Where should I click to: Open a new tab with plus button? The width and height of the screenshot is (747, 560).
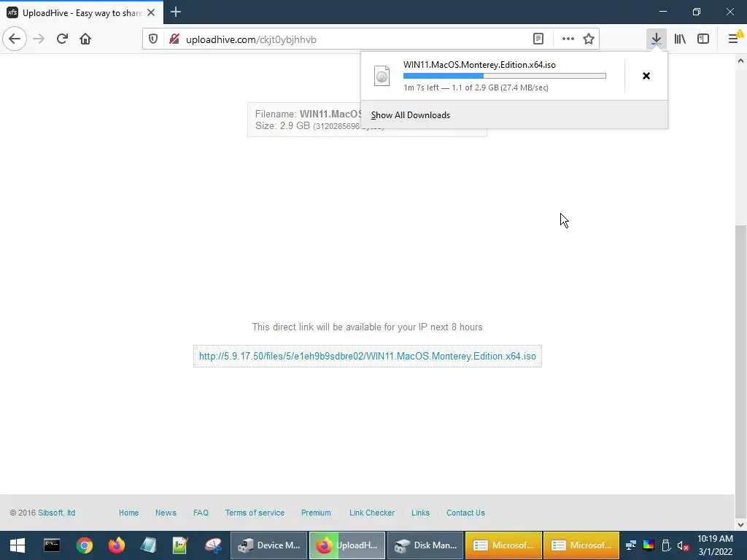(175, 12)
